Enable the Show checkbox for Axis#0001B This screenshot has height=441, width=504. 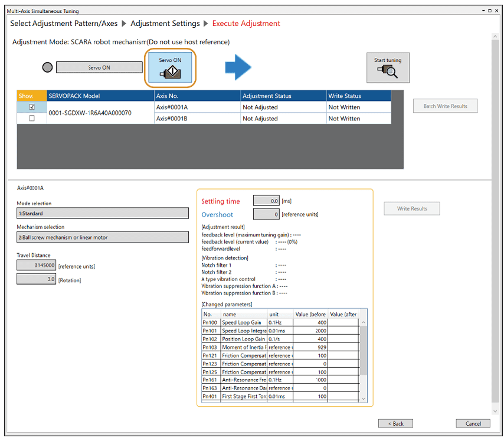(32, 118)
